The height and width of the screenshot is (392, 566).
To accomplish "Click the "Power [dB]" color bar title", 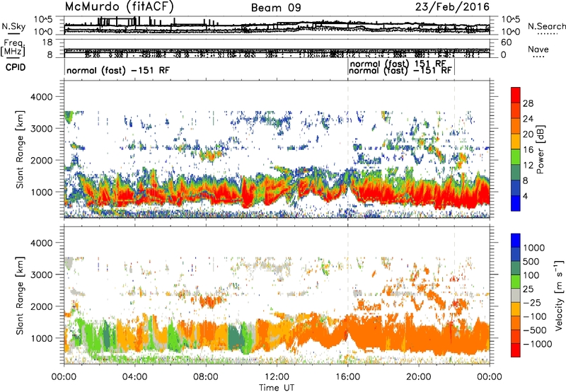I will [541, 149].
